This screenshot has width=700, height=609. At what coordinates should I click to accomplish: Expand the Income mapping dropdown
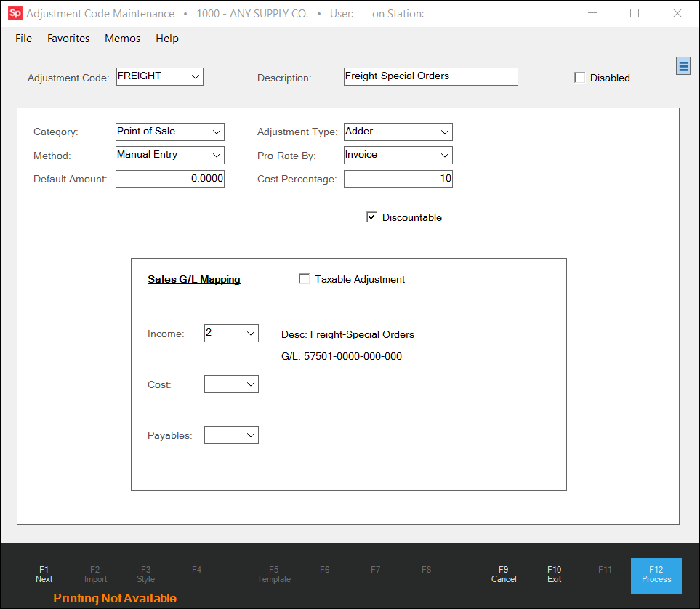point(251,333)
